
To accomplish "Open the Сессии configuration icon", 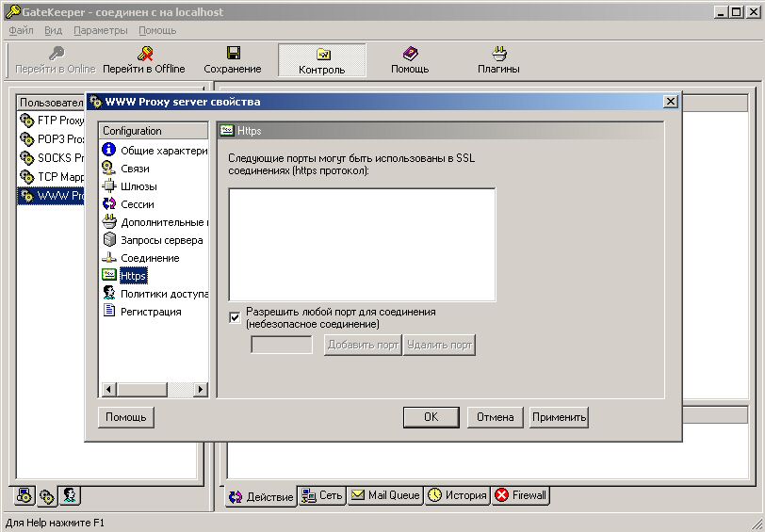I will pos(108,203).
